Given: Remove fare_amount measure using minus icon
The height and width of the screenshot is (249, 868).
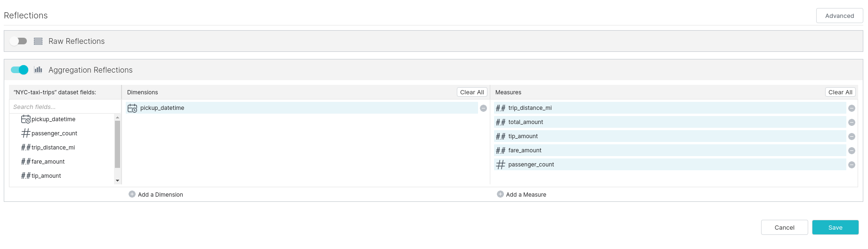Looking at the screenshot, I should (852, 151).
